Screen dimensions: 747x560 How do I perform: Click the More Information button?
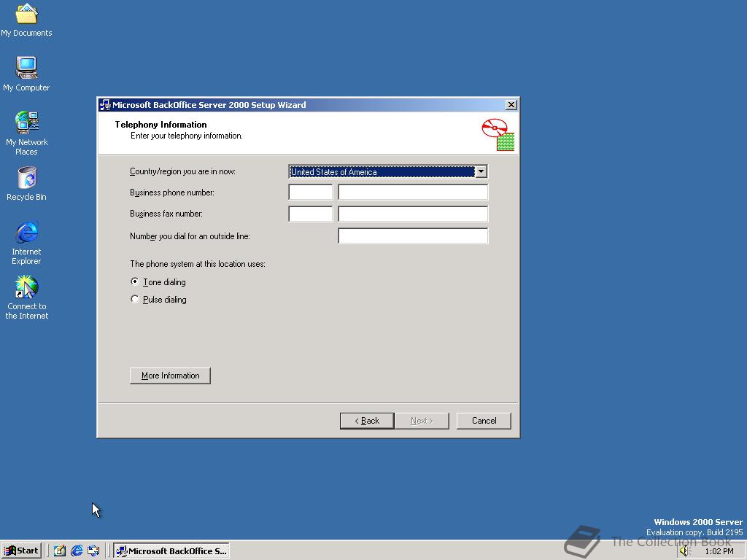click(170, 376)
